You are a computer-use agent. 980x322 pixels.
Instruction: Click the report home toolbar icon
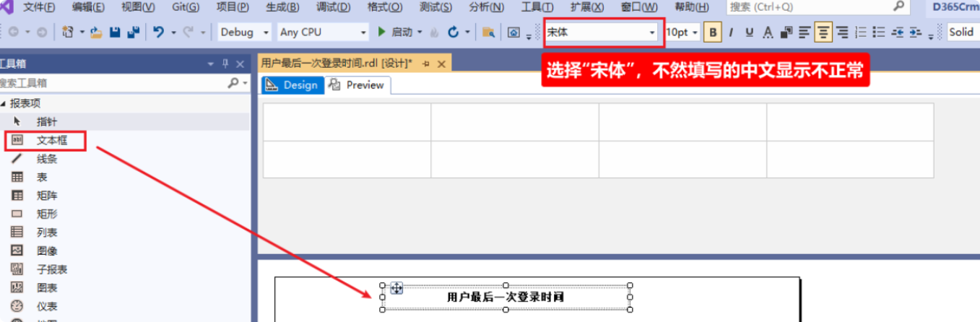[513, 32]
